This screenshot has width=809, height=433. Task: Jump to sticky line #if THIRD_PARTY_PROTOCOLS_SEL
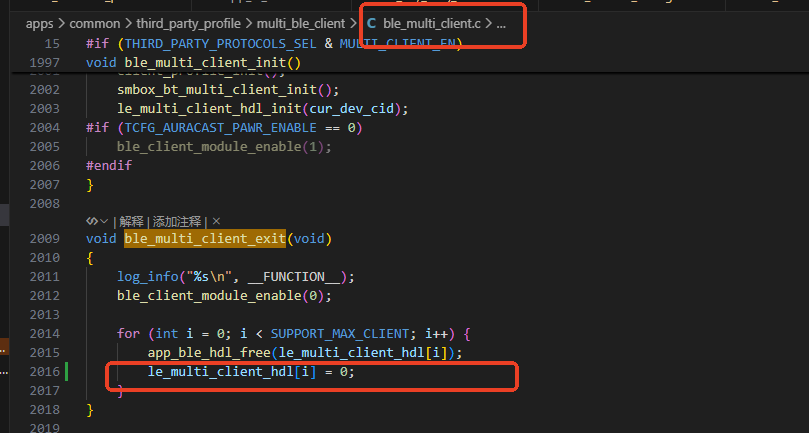(x=274, y=43)
